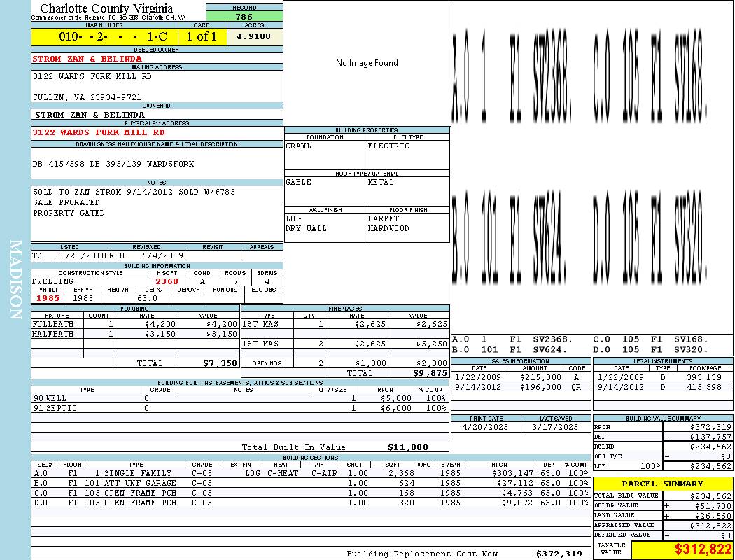Image resolution: width=735 pixels, height=560 pixels.
Task: Click building summary RPCN $372,319
Action: [x=710, y=427]
